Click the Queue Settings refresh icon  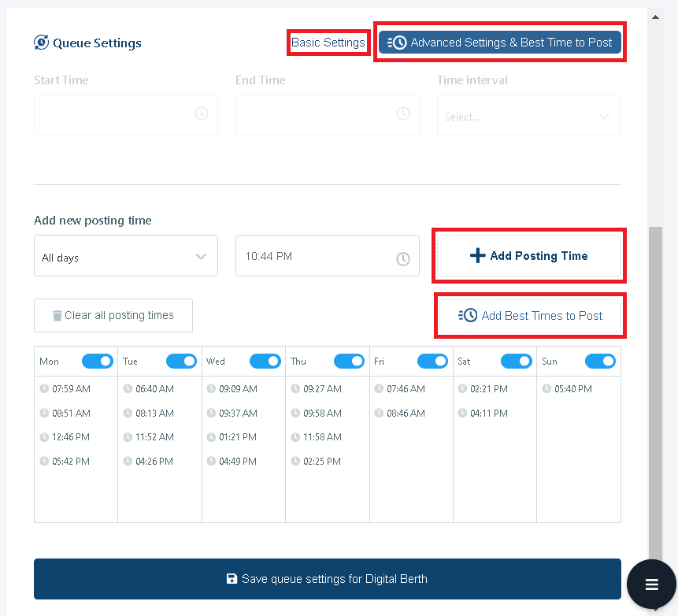pyautogui.click(x=43, y=43)
